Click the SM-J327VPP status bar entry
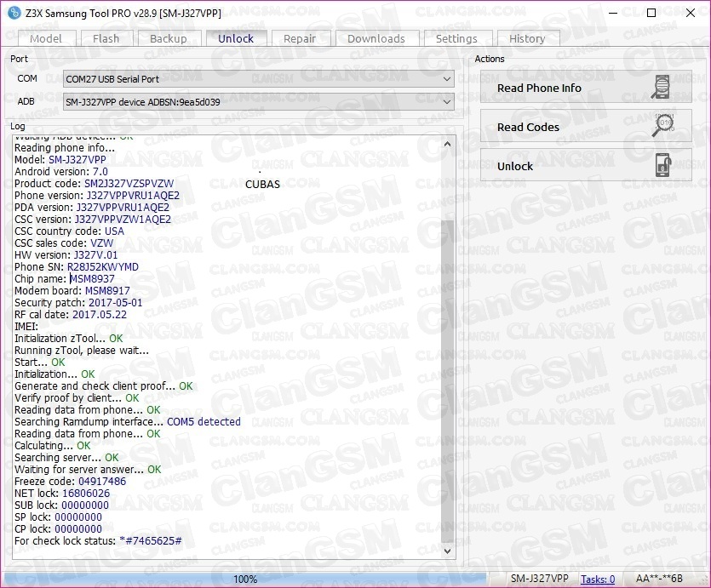This screenshot has width=711, height=588. [x=540, y=579]
